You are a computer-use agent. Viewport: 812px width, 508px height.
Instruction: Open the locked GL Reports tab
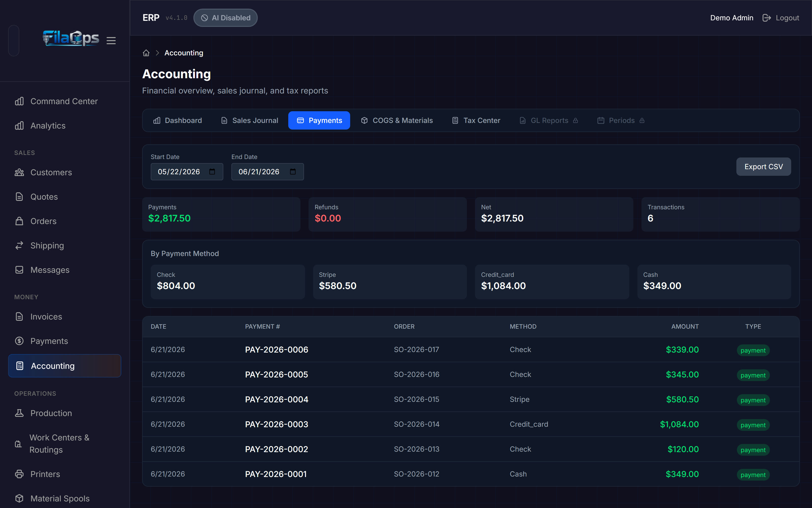549,120
